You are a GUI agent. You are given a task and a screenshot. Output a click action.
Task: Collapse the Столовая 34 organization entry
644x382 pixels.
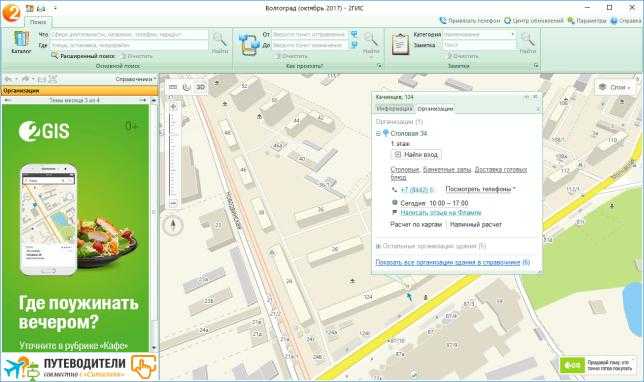tap(378, 133)
